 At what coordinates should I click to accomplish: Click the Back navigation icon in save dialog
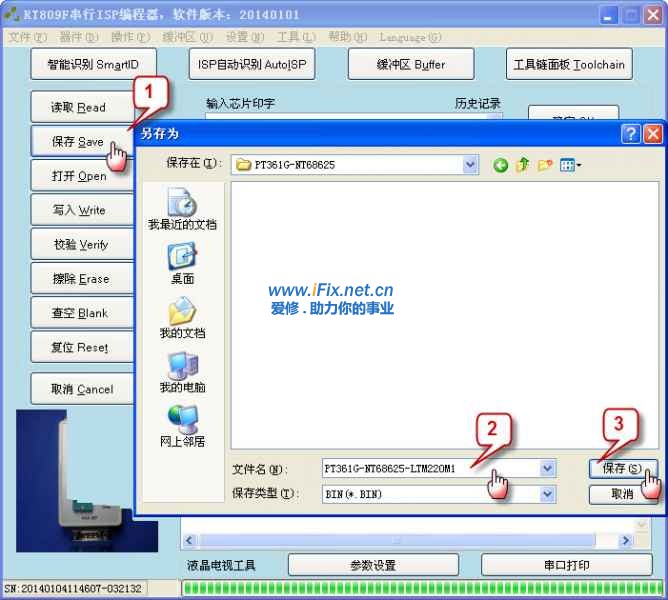[501, 165]
